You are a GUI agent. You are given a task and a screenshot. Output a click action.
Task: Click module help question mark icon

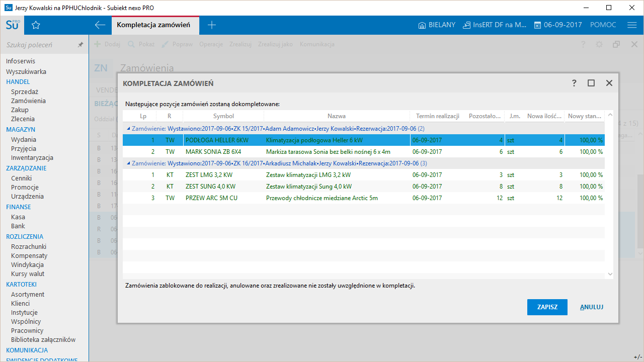click(x=583, y=44)
